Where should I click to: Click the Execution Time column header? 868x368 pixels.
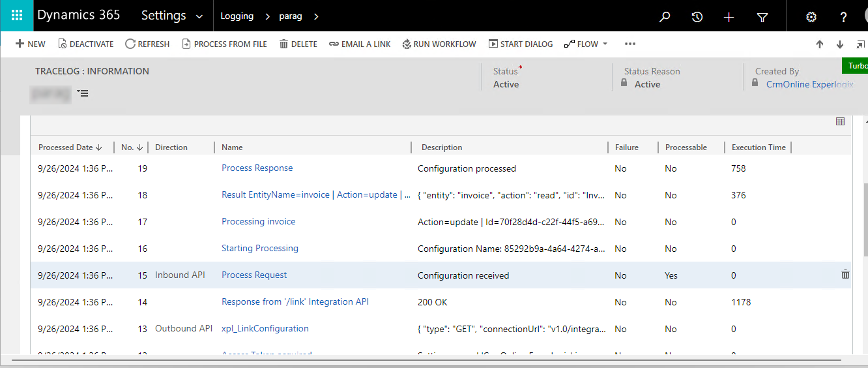pyautogui.click(x=759, y=147)
